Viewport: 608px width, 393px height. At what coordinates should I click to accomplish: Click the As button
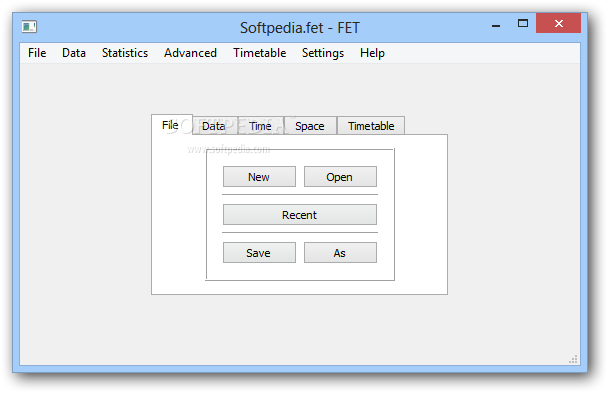340,253
